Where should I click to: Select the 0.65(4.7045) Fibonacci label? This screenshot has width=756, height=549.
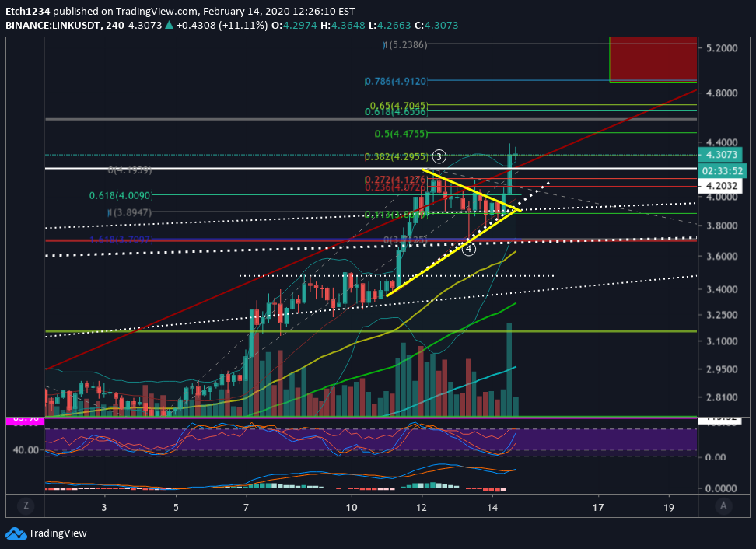tap(399, 106)
